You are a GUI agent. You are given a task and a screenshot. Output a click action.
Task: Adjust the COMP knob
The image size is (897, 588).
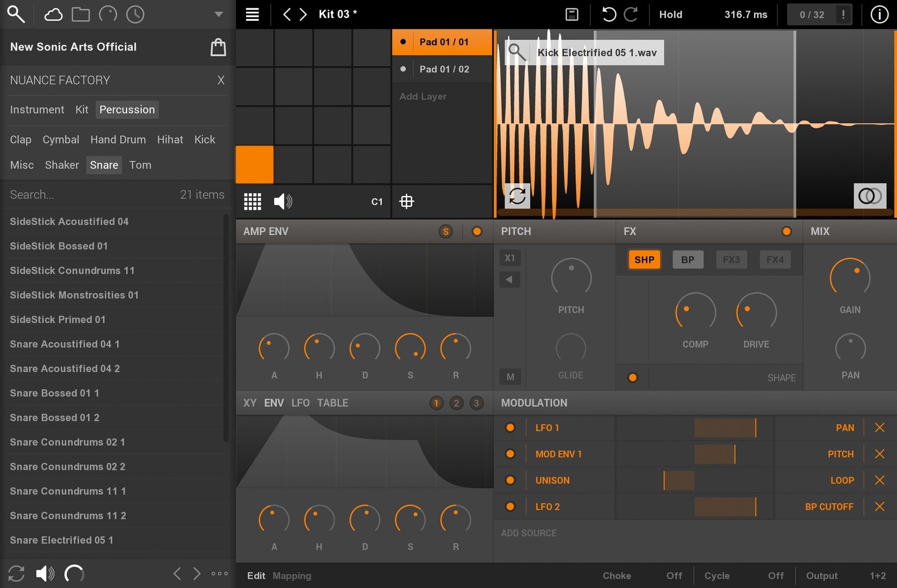click(x=695, y=312)
